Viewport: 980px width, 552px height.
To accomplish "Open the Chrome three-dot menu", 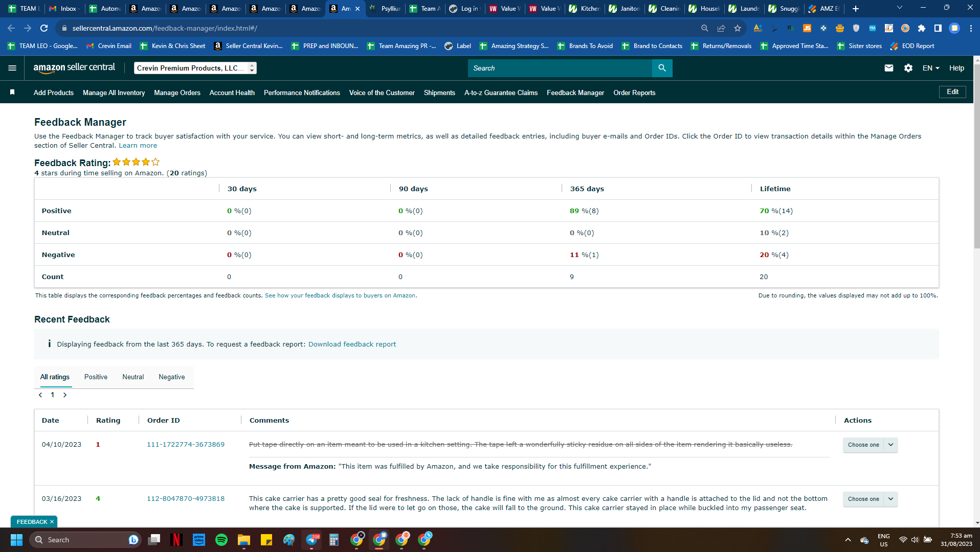I will tap(971, 28).
